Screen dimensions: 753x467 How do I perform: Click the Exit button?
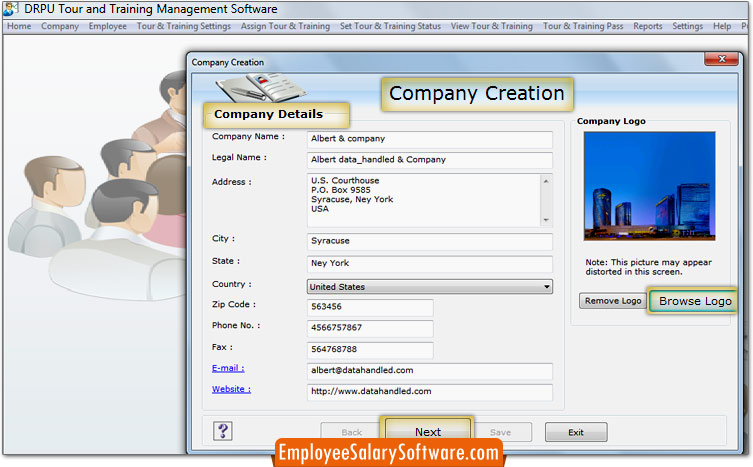click(576, 432)
